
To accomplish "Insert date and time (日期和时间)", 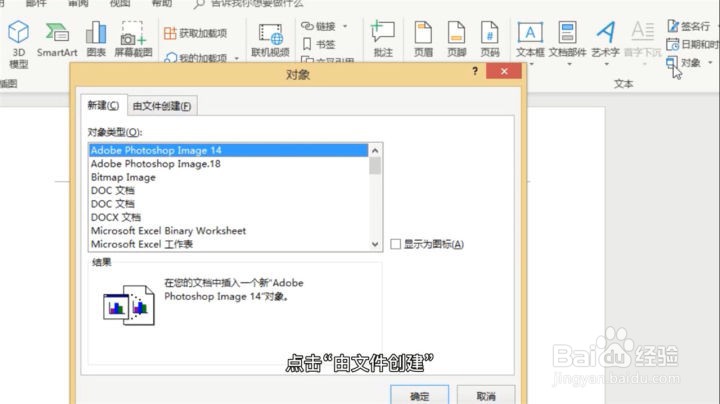I will coord(693,45).
